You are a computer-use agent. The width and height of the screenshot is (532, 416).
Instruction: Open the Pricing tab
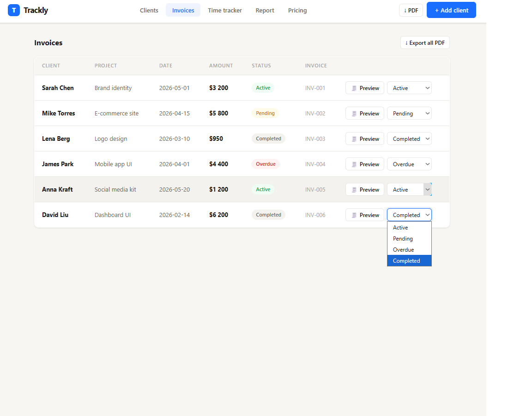297,10
